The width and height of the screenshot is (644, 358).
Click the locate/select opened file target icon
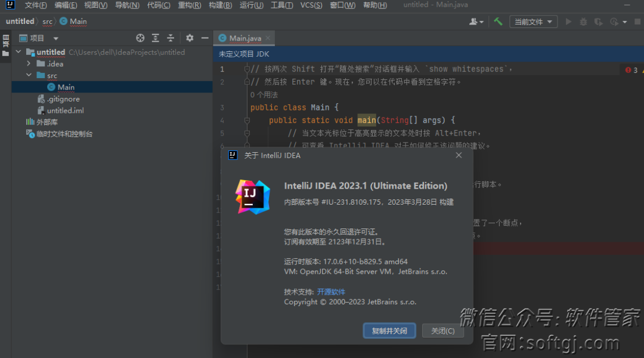point(140,38)
